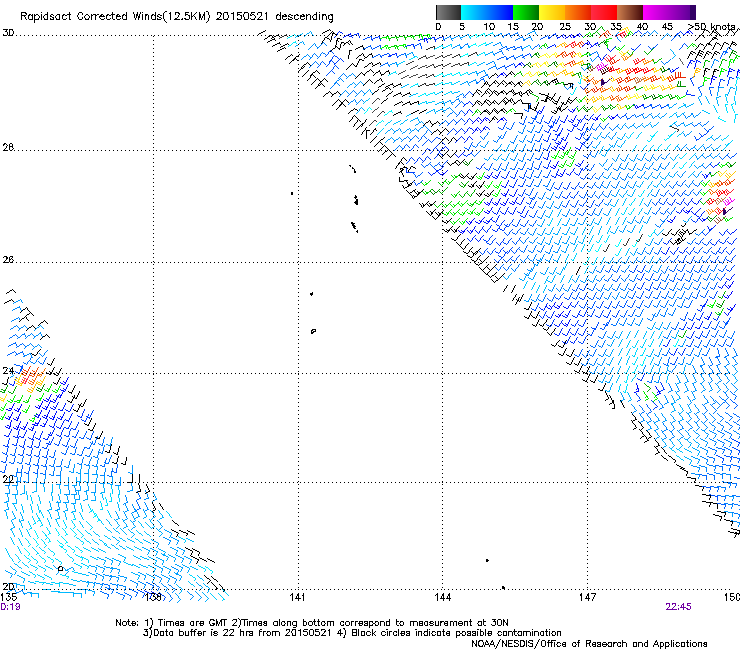Image resolution: width=740 pixels, height=650 pixels.
Task: Click the longitude label '144' on the bottom axis
Action: pos(443,597)
